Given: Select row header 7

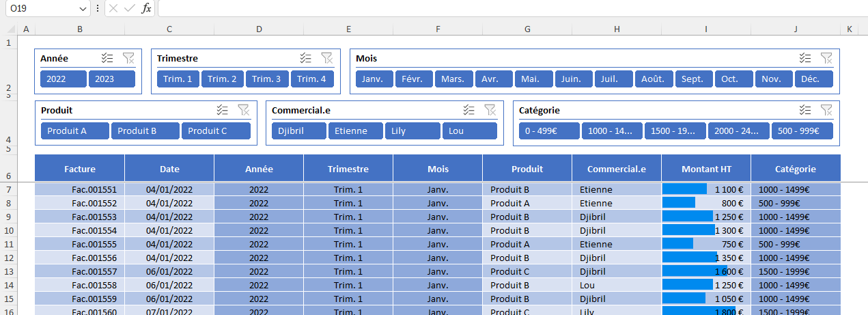Looking at the screenshot, I should click(9, 189).
